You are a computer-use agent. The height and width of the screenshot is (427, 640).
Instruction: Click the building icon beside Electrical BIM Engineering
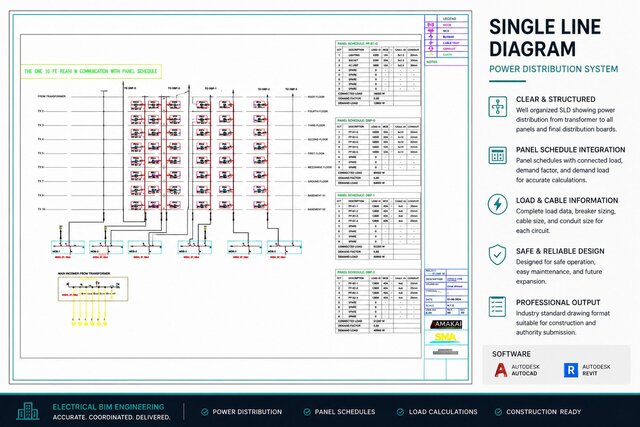(28, 411)
